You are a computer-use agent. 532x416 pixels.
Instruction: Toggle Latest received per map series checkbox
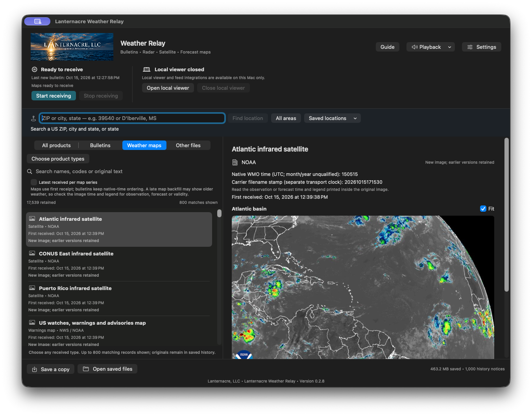[x=34, y=182]
